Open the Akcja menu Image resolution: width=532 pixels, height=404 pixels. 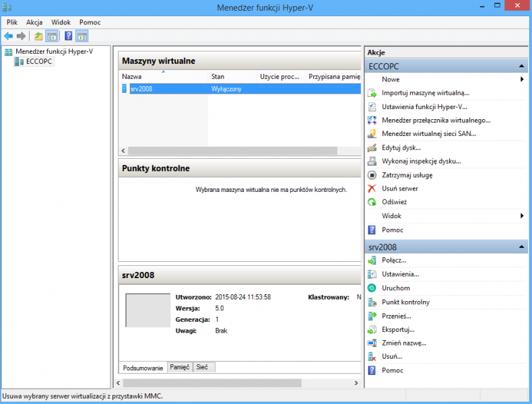[x=34, y=22]
